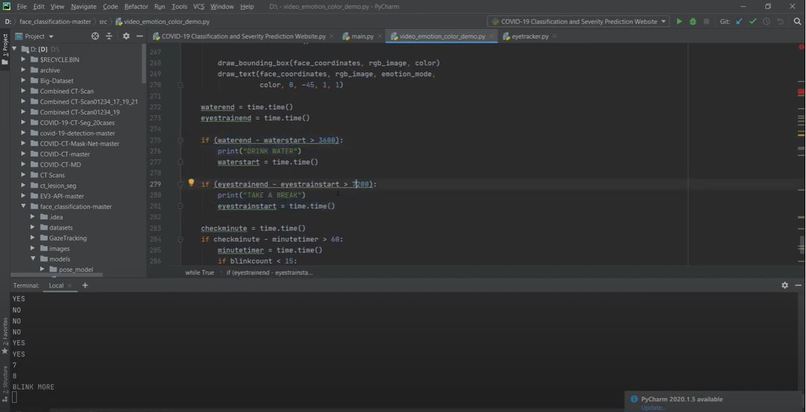Open the Tools menu
The image size is (806, 412).
pyautogui.click(x=179, y=7)
